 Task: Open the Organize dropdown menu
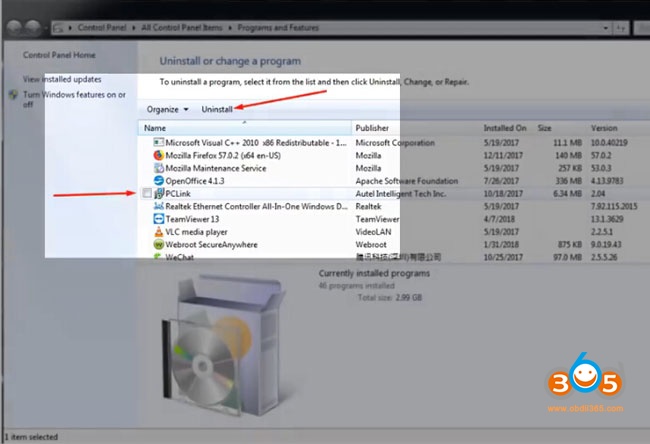(167, 109)
